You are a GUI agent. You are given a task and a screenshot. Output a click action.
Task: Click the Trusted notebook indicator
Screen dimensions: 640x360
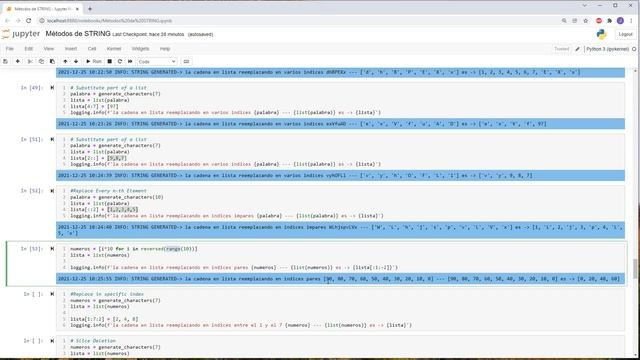pyautogui.click(x=561, y=49)
